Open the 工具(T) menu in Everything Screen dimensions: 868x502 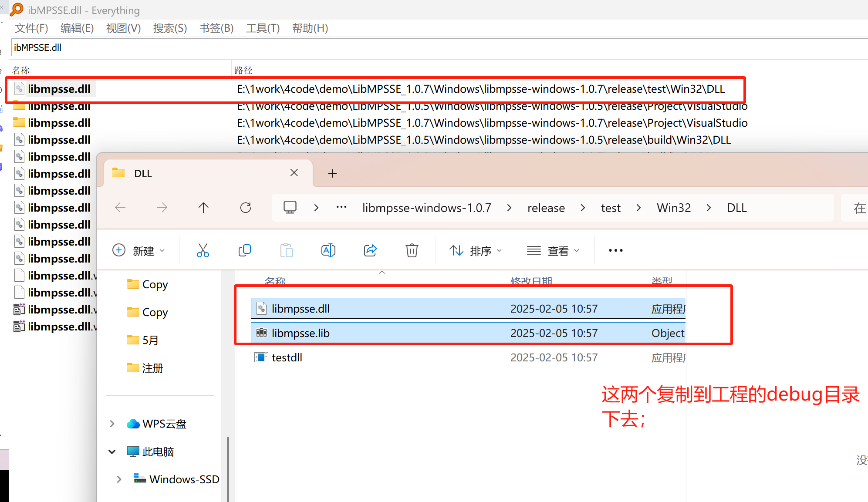[x=263, y=28]
